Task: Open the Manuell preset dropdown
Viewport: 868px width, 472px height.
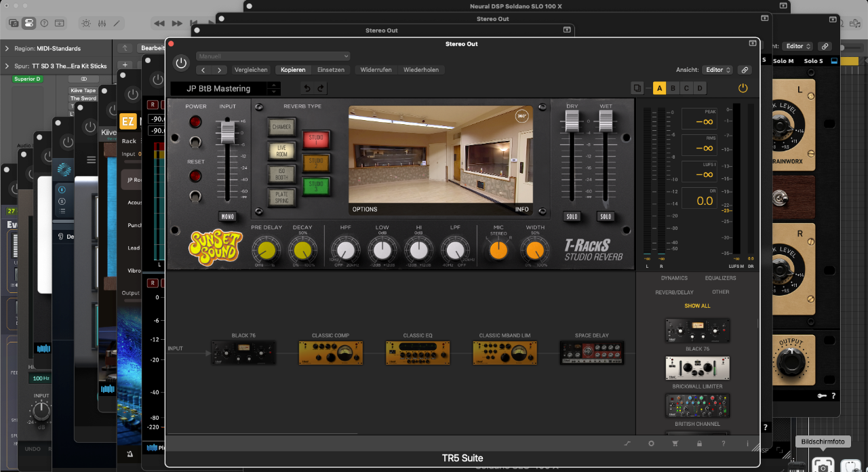Action: [274, 56]
